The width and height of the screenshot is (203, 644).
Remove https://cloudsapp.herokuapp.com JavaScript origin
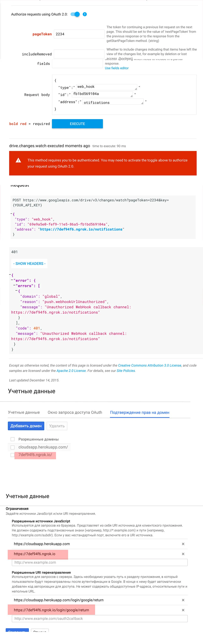tap(183, 544)
